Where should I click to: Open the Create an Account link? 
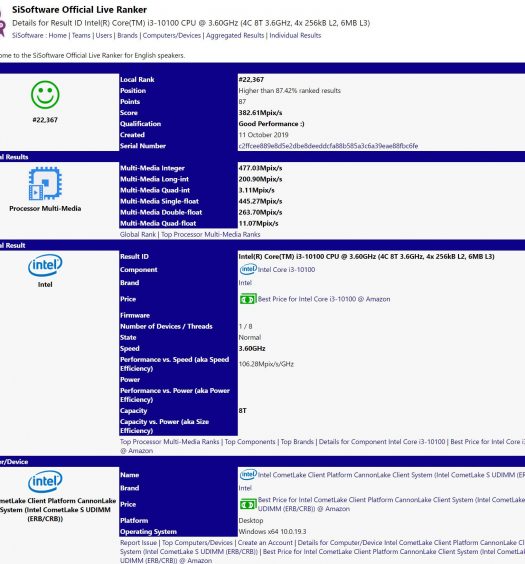(x=265, y=542)
